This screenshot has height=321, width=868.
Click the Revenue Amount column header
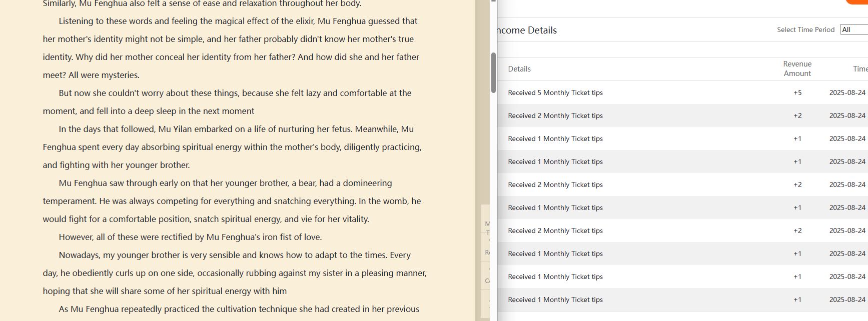coord(797,69)
